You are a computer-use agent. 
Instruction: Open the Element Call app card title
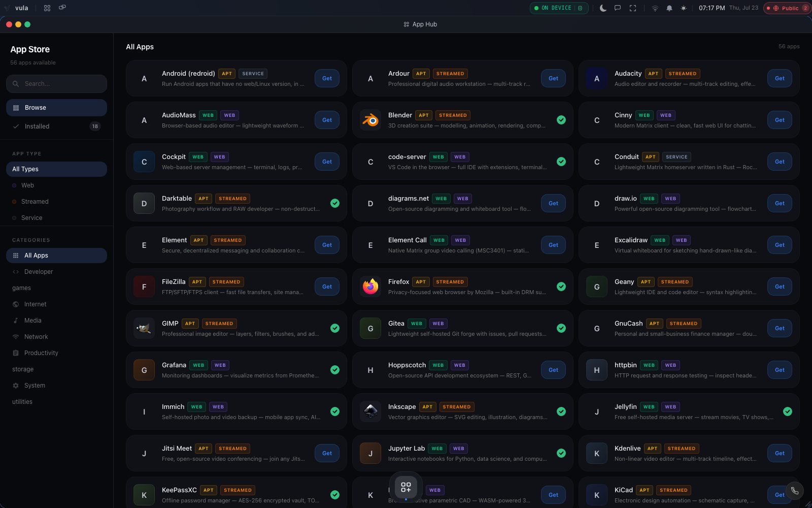tap(407, 240)
